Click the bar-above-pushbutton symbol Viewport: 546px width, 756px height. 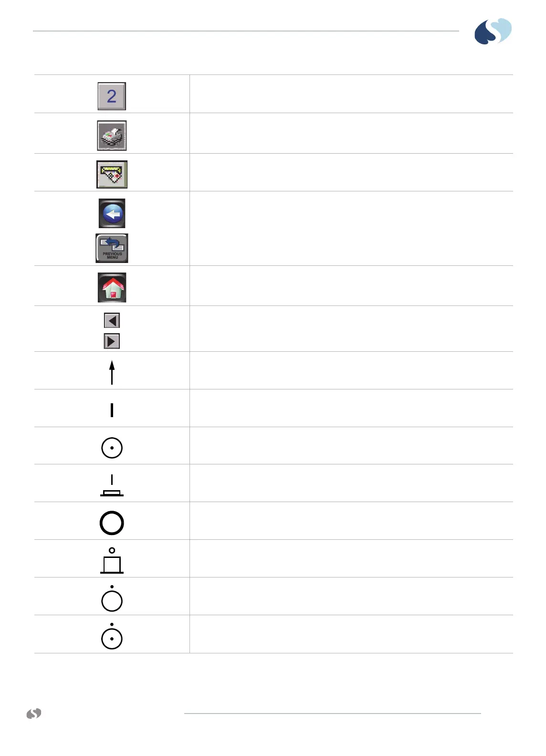[x=112, y=485]
